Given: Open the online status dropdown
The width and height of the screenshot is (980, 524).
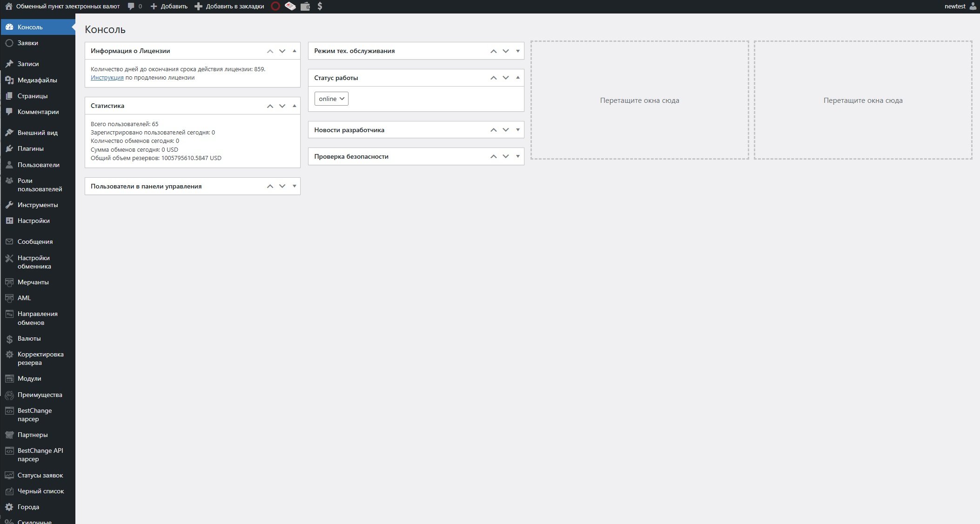Looking at the screenshot, I should [x=331, y=99].
